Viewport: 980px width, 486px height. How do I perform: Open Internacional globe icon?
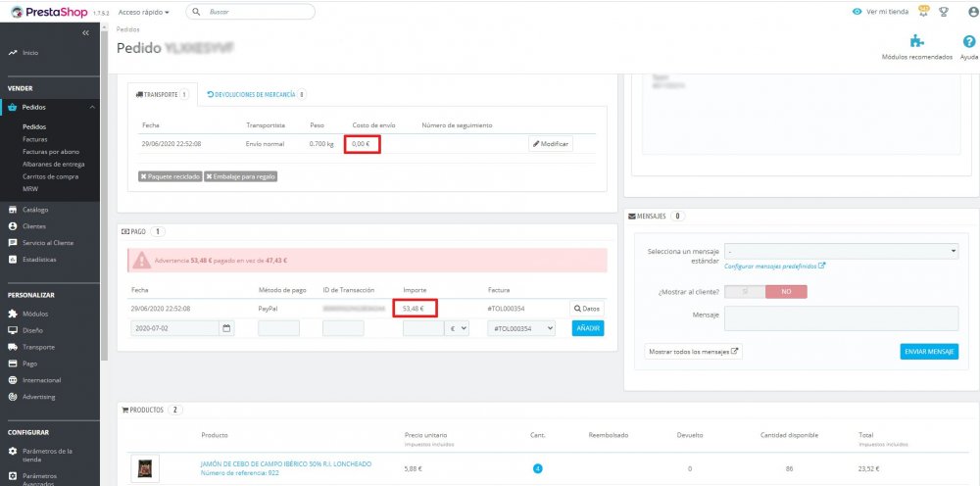coord(13,380)
